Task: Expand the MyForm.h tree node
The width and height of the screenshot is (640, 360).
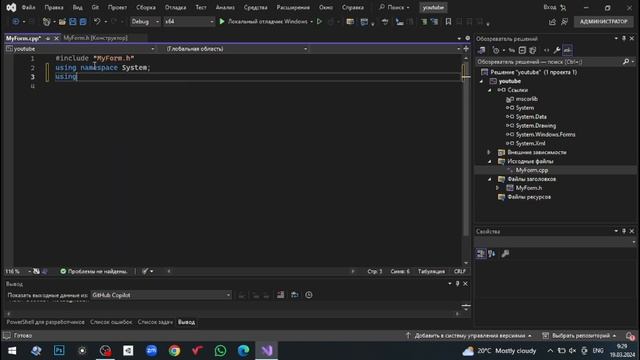Action: tap(498, 188)
